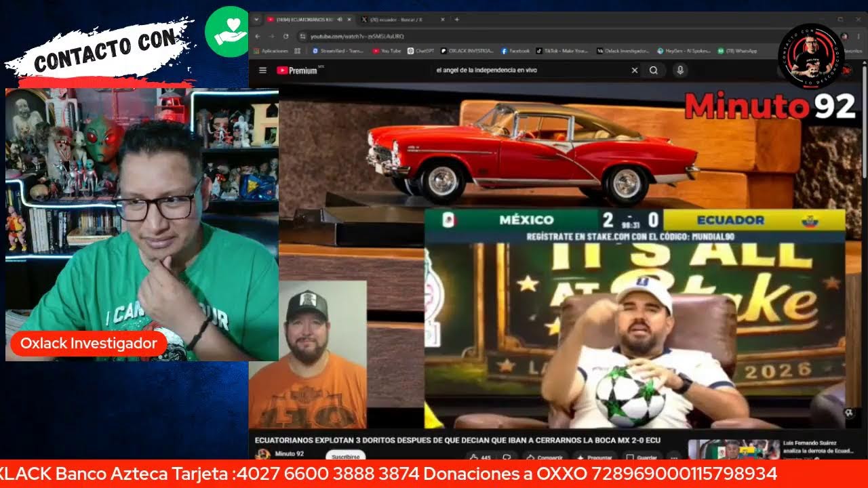
Task: Click the YouTube search magnifier button
Action: 654,70
